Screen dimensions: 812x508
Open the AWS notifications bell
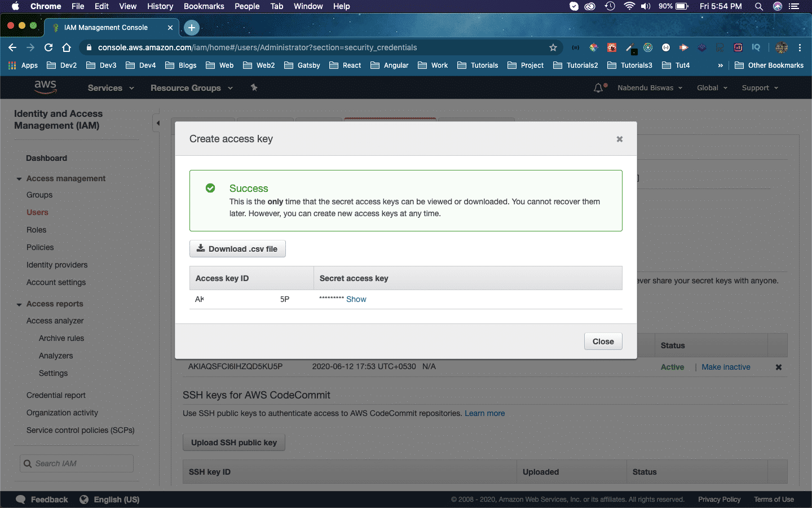[599, 88]
